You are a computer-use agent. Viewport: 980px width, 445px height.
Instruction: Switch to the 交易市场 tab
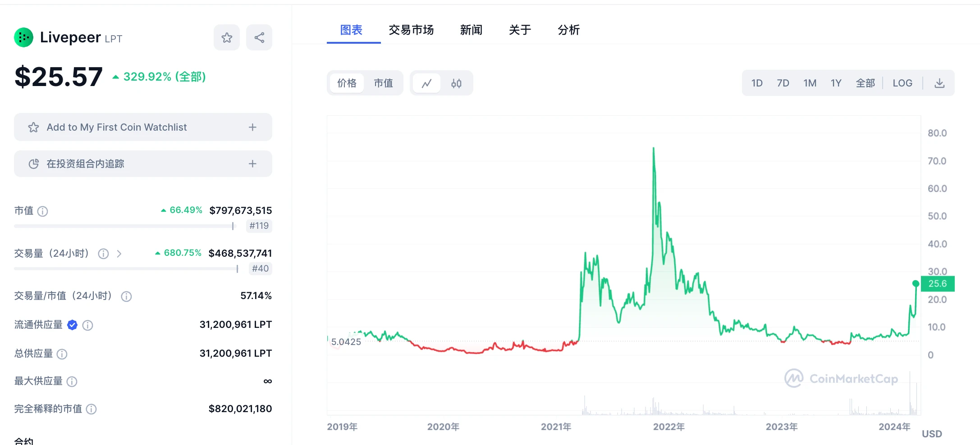click(411, 30)
